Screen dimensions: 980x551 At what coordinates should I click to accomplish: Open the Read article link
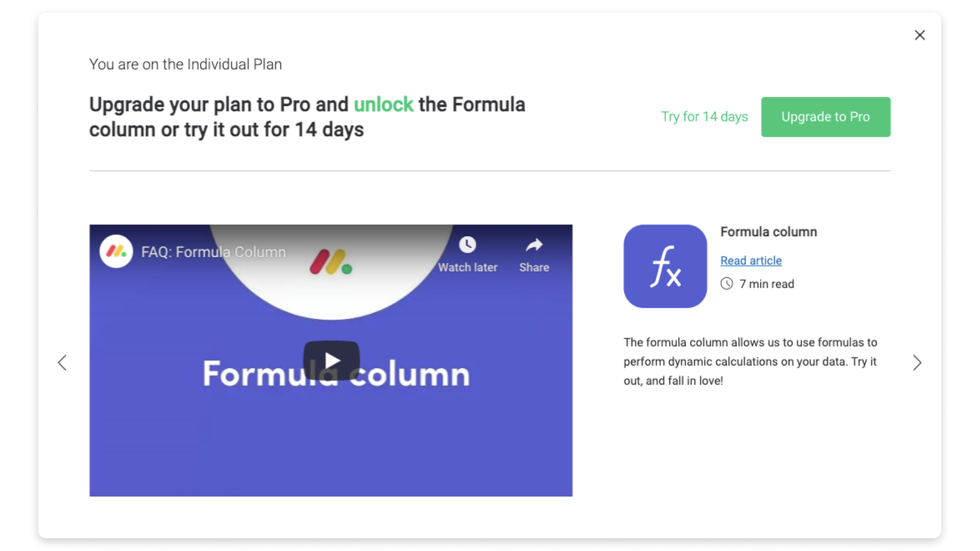tap(751, 261)
